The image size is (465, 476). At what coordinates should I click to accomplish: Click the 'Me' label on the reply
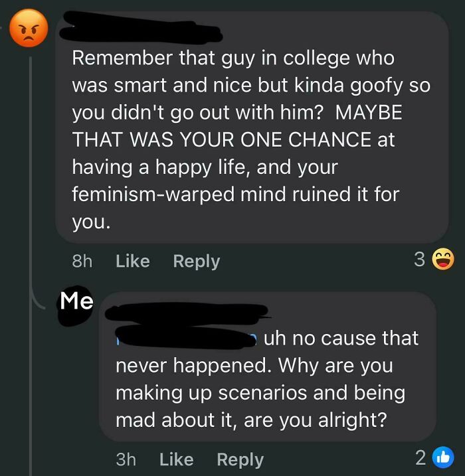pos(76,301)
